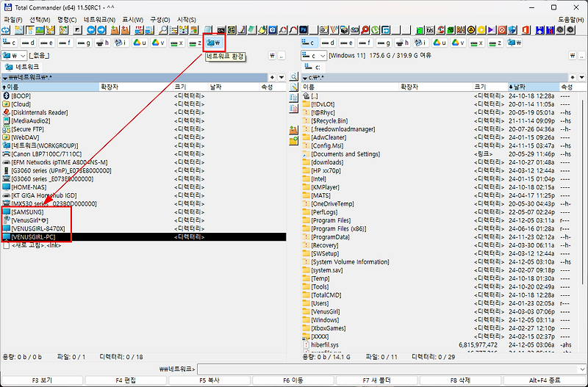Open the command prompt toolbar icon

[x=221, y=30]
